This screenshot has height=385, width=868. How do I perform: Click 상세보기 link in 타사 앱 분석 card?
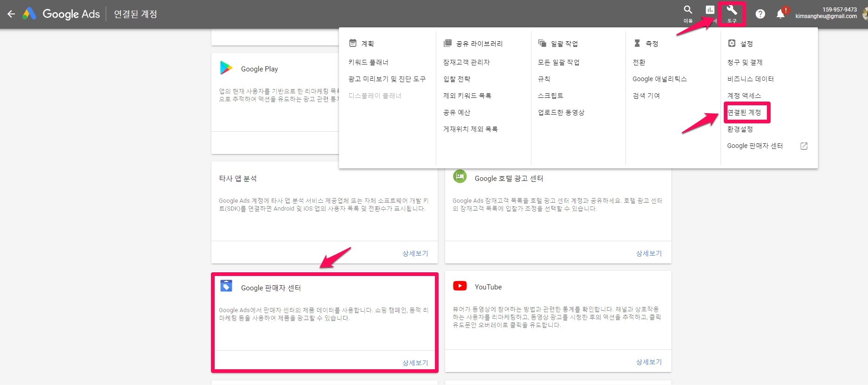[x=415, y=253]
